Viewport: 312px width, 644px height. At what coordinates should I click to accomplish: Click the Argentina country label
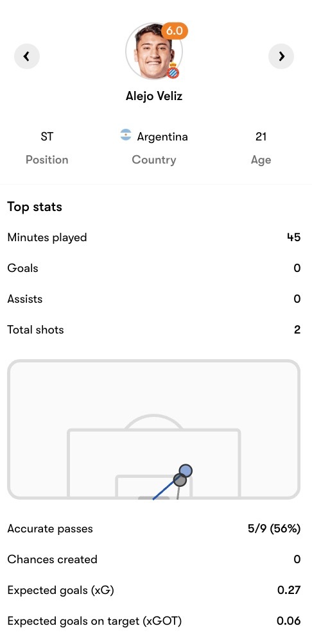(162, 137)
